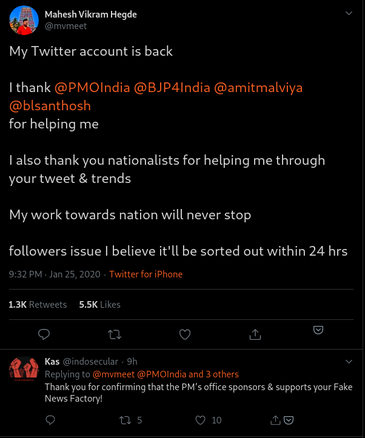Open the @blsanthosh mention
The height and width of the screenshot is (438, 365).
click(x=50, y=106)
